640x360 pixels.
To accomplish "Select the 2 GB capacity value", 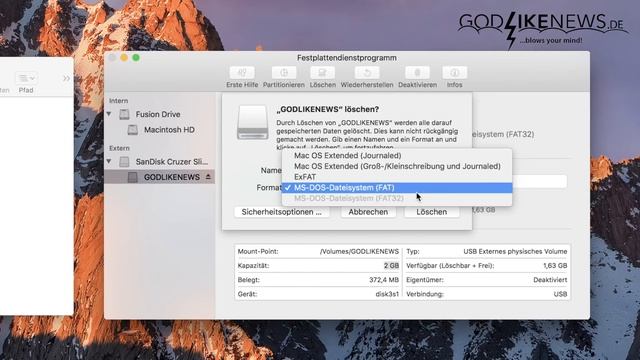I will tap(391, 266).
